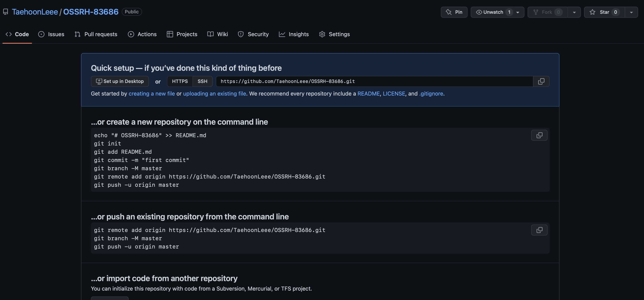The width and height of the screenshot is (644, 300).
Task: Click the Settings gear icon
Action: 322,34
